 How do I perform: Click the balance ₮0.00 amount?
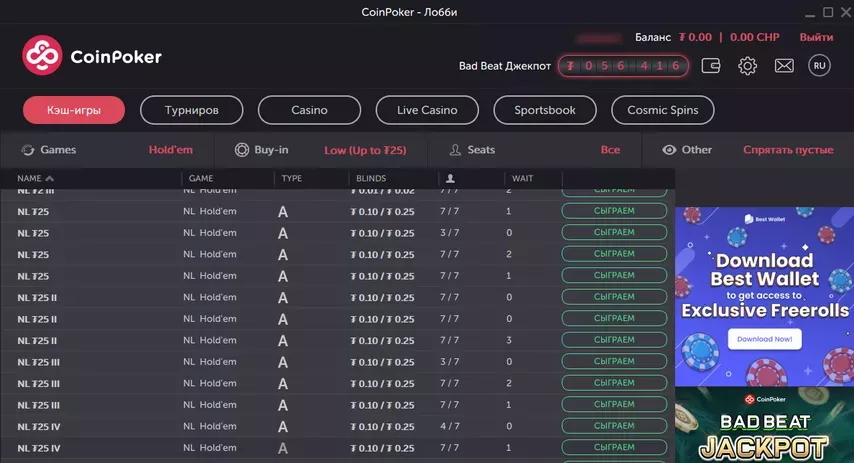[x=695, y=37]
